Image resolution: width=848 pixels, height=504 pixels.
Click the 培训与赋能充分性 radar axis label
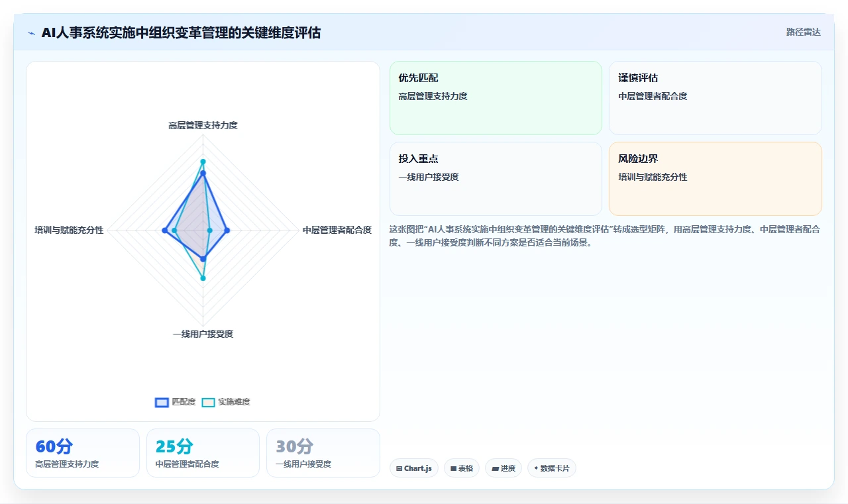(x=69, y=230)
